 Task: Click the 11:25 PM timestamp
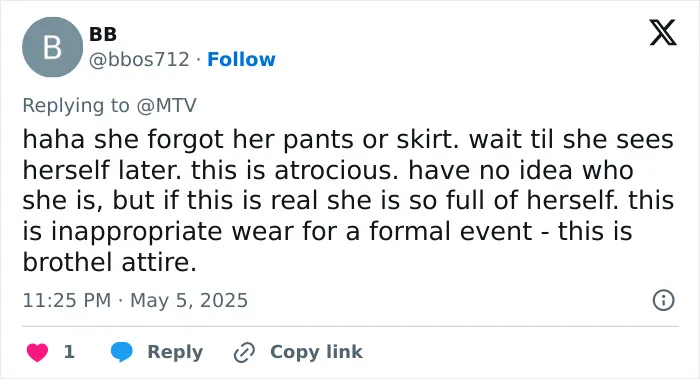[67, 300]
